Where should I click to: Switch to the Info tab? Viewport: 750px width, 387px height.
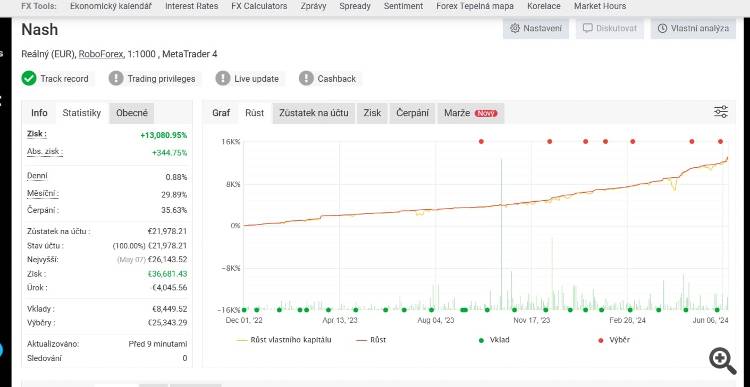click(39, 113)
